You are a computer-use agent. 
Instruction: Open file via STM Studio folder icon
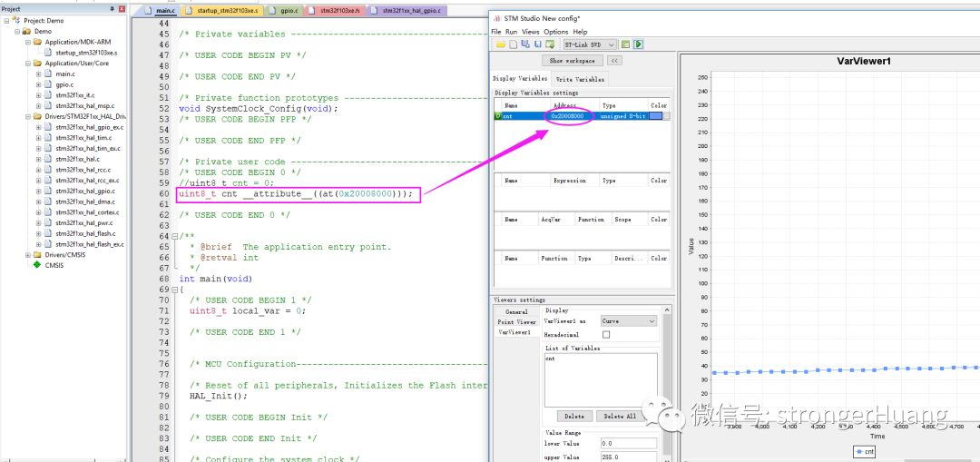coord(501,44)
